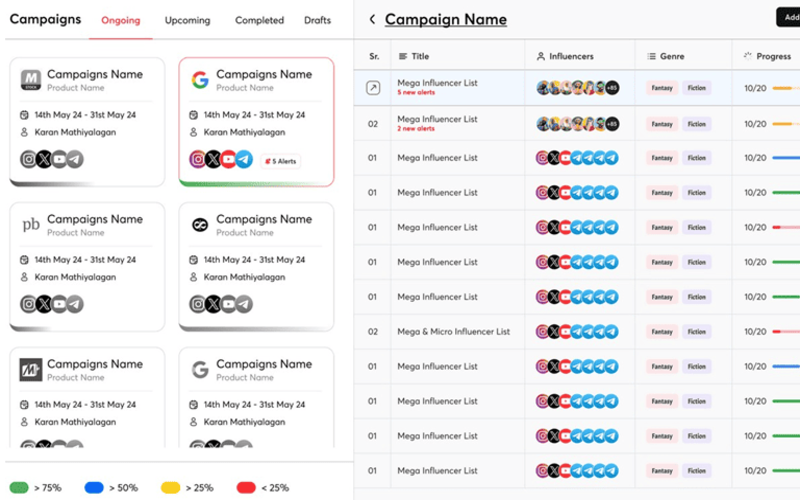Click the Add button at top right
The height and width of the screenshot is (500, 800).
(788, 17)
